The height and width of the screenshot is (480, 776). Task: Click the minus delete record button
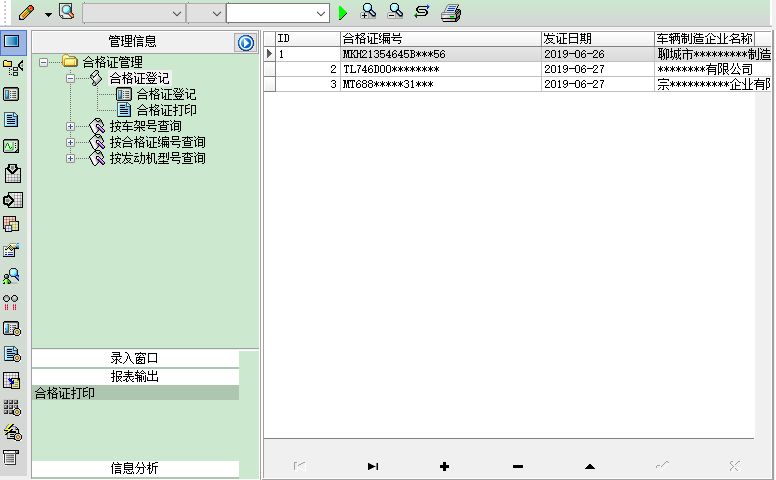tap(518, 466)
